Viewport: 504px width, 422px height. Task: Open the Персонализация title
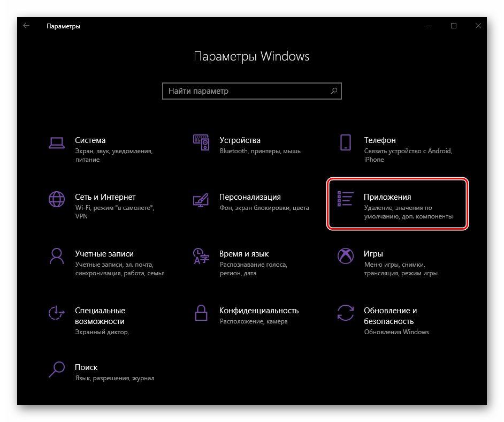pos(250,197)
